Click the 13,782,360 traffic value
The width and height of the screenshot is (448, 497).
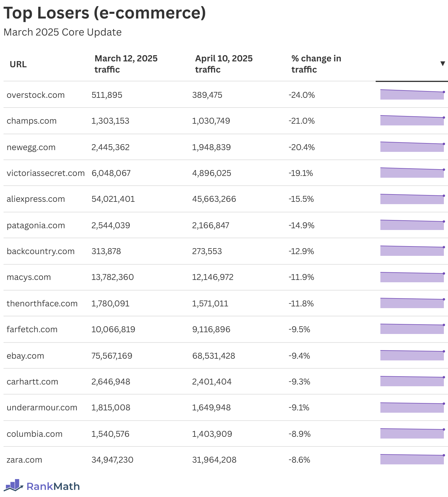click(113, 277)
